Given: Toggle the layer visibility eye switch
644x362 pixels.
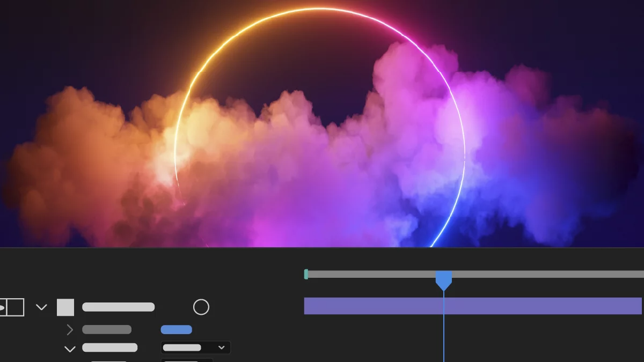Looking at the screenshot, I should (3, 307).
